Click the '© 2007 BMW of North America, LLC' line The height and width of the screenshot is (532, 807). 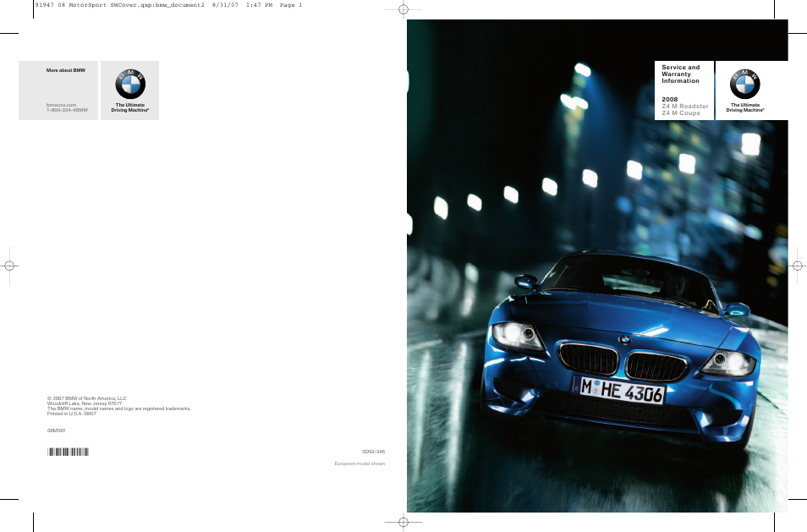(x=86, y=398)
